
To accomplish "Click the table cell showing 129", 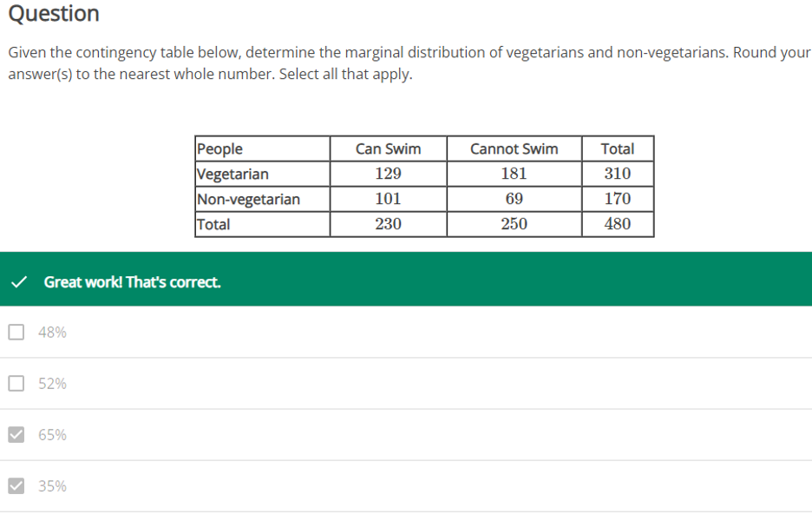I will coord(388,174).
